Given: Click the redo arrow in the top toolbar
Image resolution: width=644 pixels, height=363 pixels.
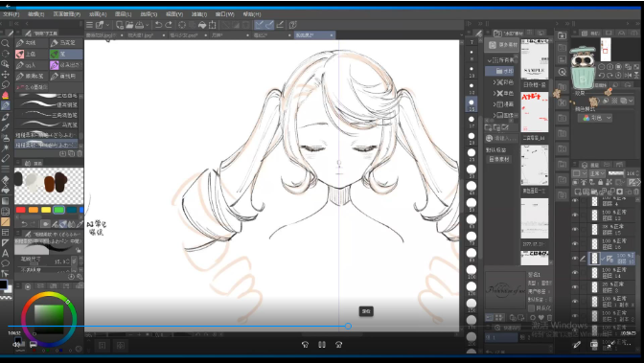Looking at the screenshot, I should coord(169,25).
